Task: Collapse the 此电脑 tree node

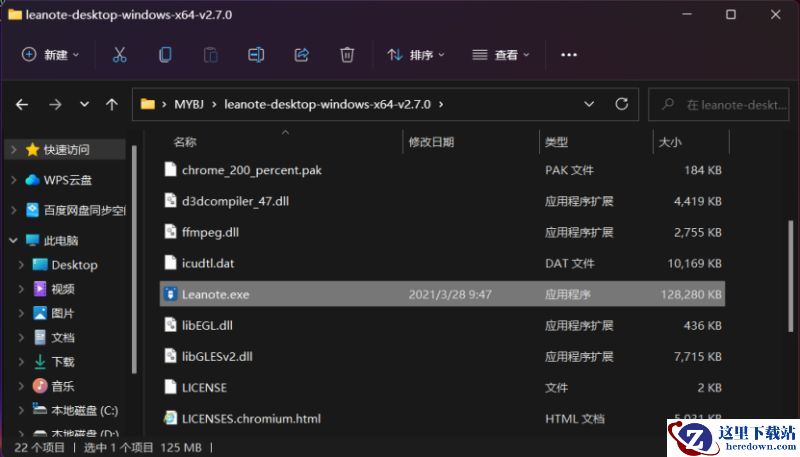Action: click(x=14, y=240)
